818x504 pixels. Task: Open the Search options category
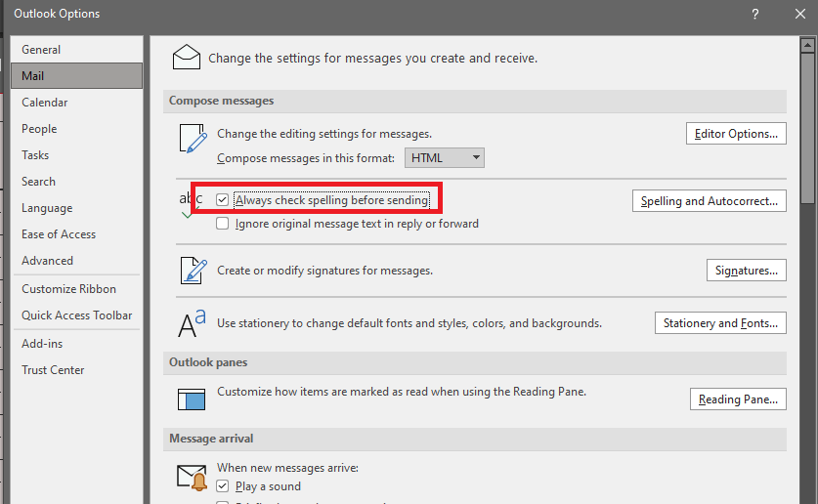76,182
